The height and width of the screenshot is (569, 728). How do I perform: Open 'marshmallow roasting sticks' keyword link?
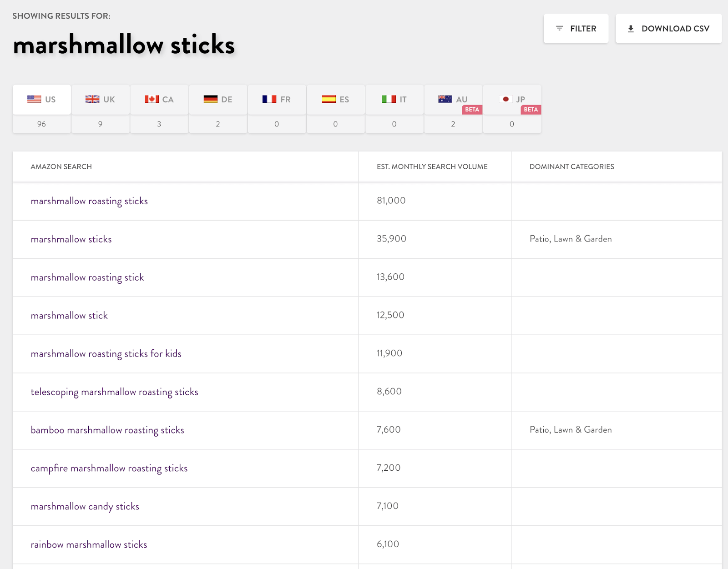(x=89, y=201)
